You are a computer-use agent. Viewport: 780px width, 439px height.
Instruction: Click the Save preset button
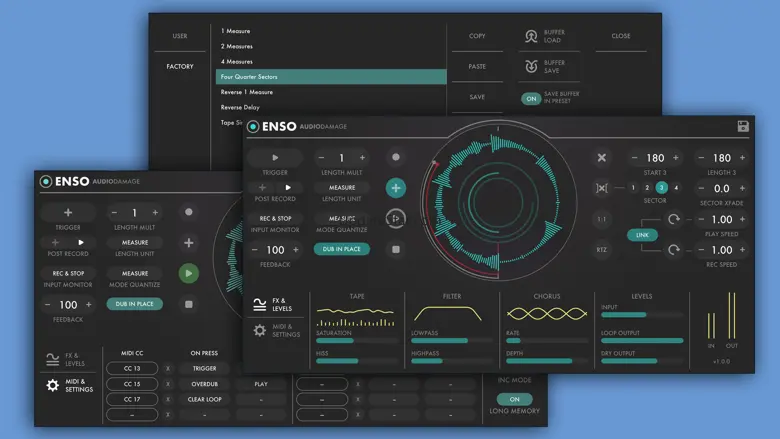click(x=477, y=97)
